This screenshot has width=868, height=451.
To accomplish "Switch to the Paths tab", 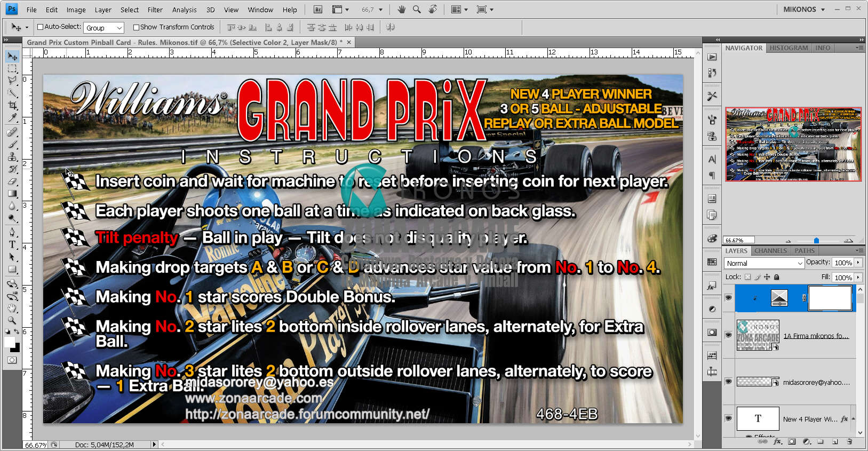I will click(804, 251).
